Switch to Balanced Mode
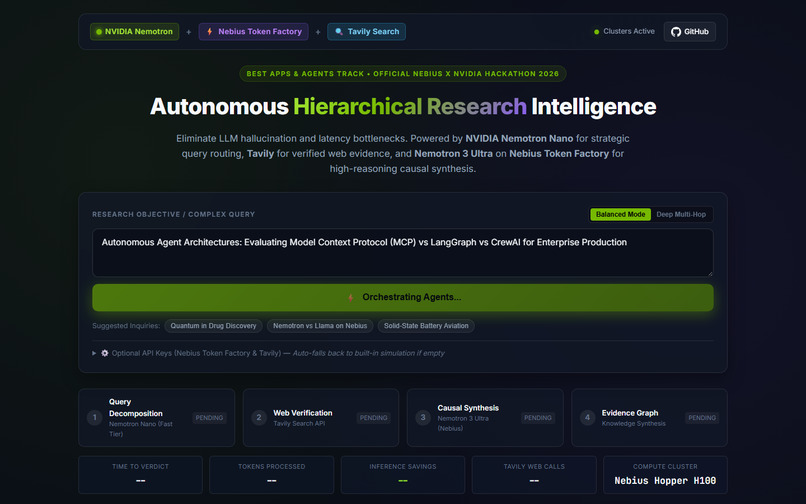The height and width of the screenshot is (504, 806). 620,214
